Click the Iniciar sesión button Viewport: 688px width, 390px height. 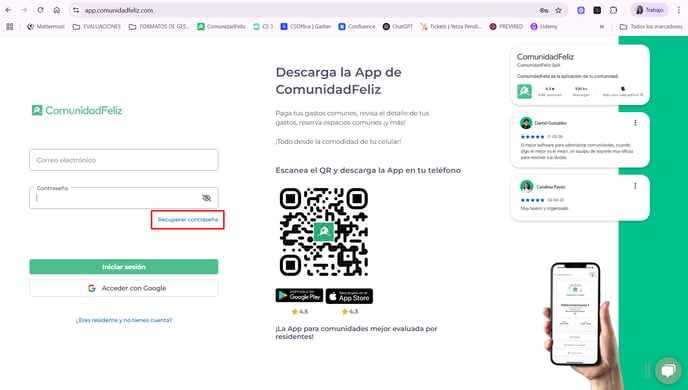tap(124, 267)
